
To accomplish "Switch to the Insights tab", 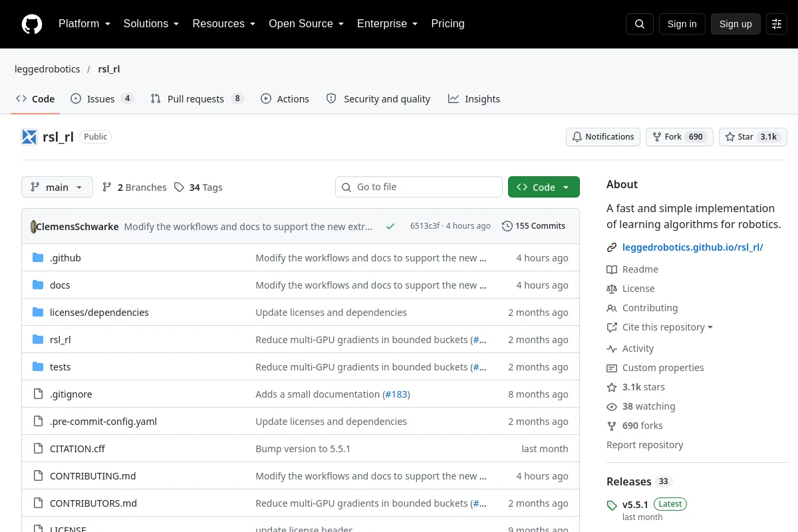I will click(x=474, y=99).
